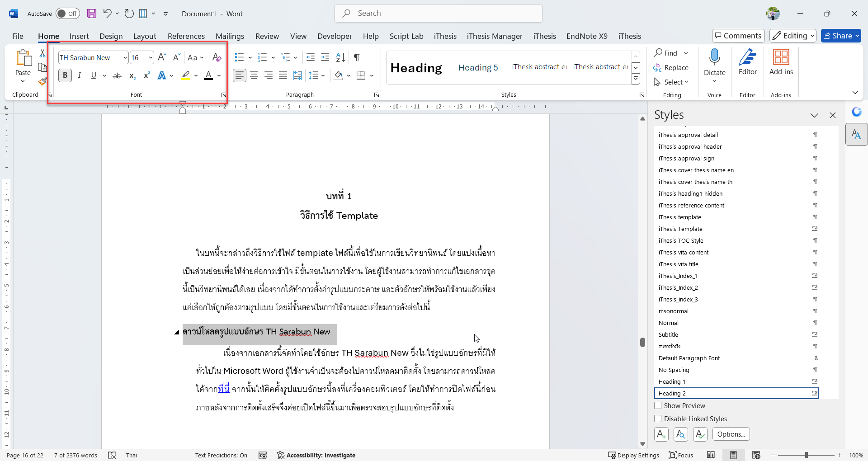Viewport: 868px width, 461px height.
Task: Launch Editor from the ribbon
Action: pyautogui.click(x=747, y=62)
